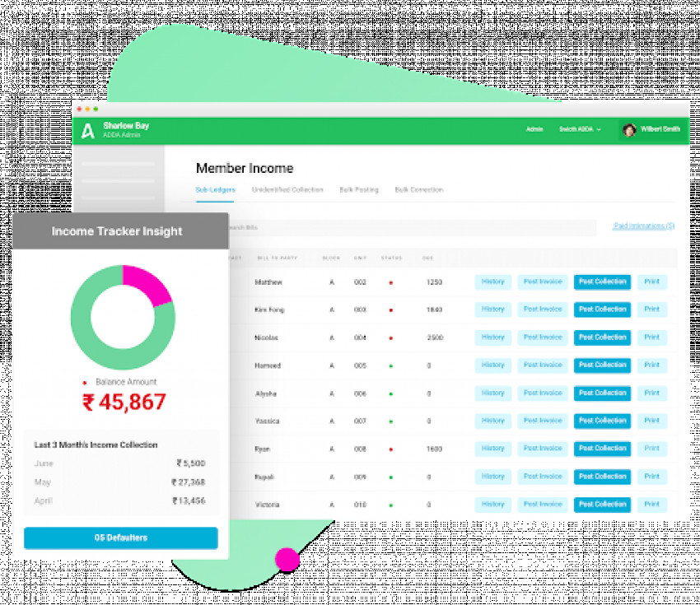Switch to the Unidentified Collection tab
The image size is (700, 605).
[287, 190]
